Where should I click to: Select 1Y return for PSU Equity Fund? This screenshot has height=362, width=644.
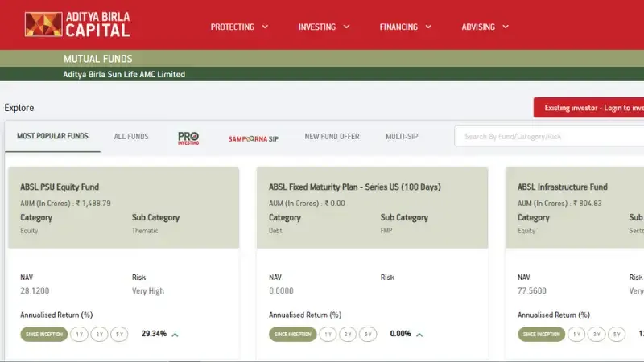pyautogui.click(x=79, y=334)
